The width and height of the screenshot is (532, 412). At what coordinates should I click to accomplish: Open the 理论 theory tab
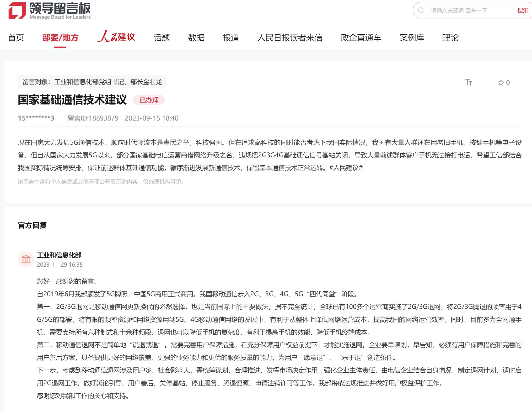pos(450,38)
